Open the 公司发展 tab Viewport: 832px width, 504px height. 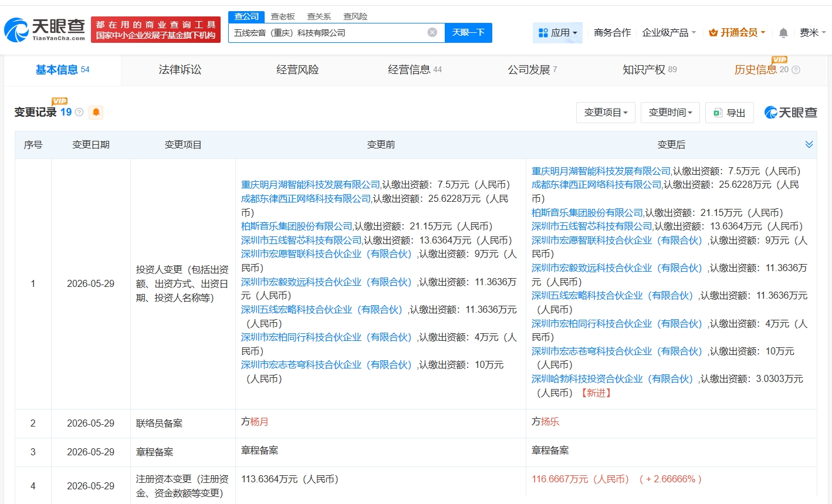pos(532,70)
